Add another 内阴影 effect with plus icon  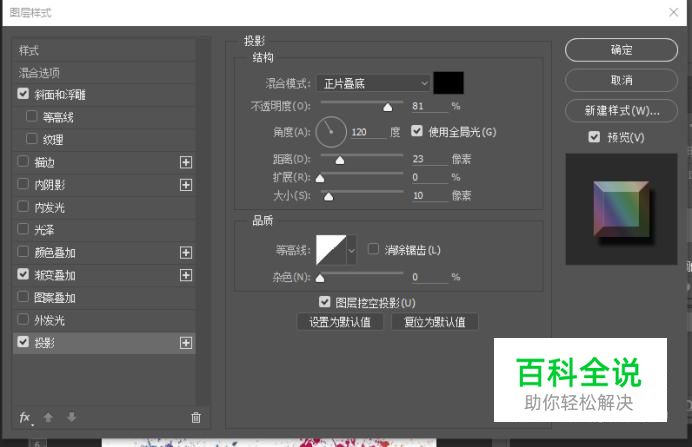pos(186,184)
